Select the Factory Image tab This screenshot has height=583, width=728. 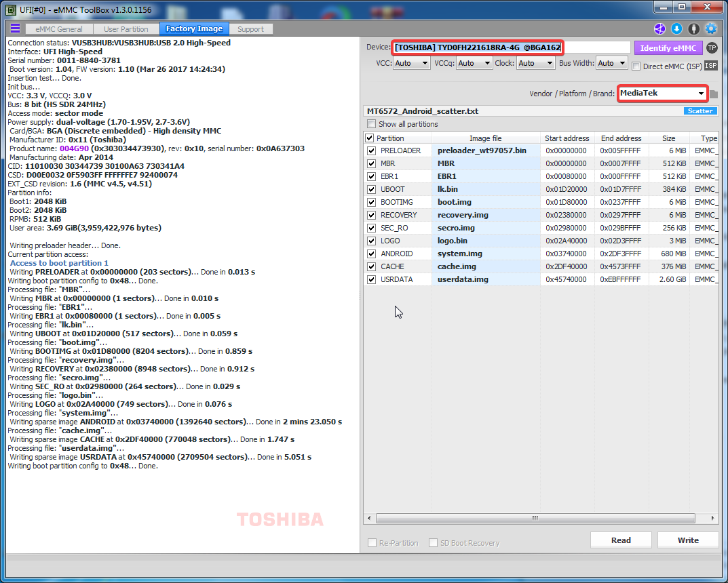[194, 28]
